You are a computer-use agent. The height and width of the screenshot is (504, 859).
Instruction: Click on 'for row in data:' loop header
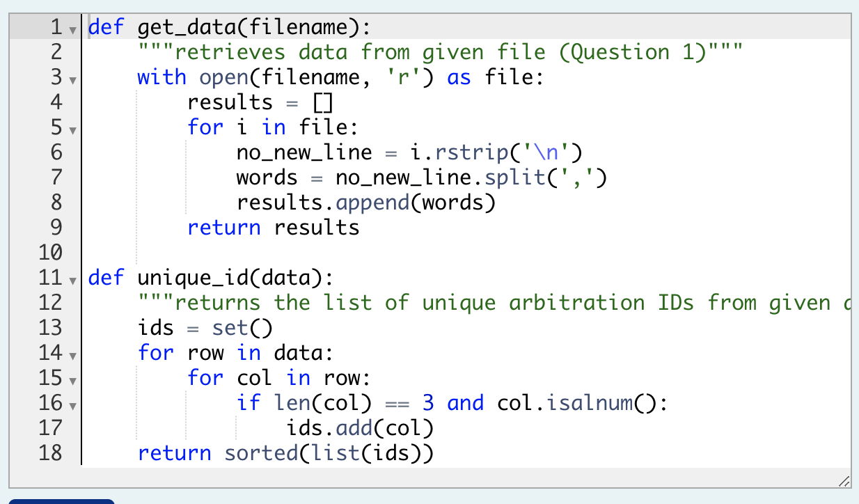[236, 353]
